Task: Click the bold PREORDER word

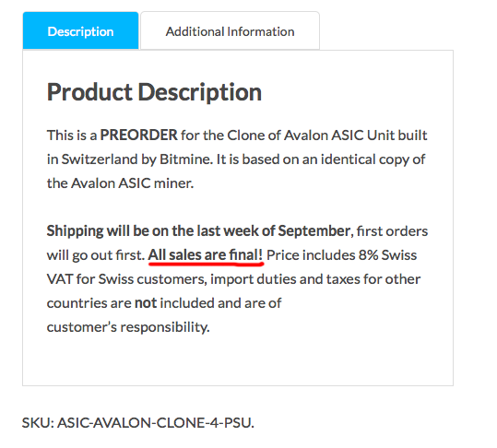Action: point(139,136)
